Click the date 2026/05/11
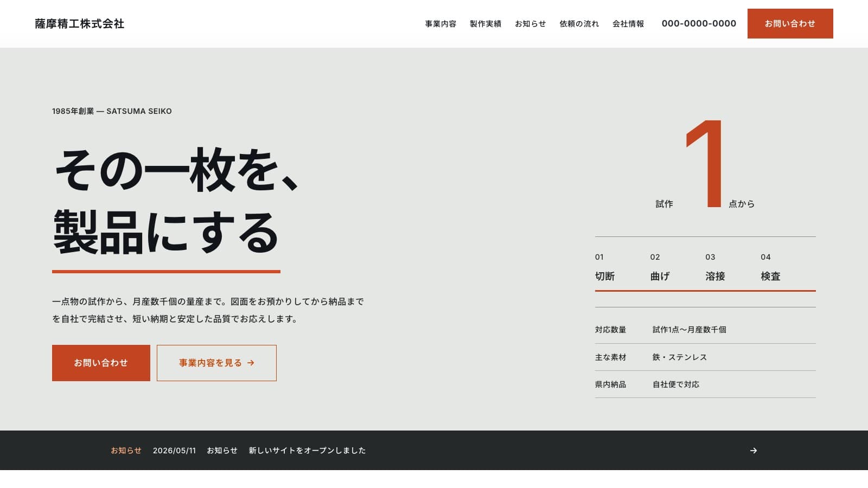Screen dimensions: 868x488 point(174,451)
